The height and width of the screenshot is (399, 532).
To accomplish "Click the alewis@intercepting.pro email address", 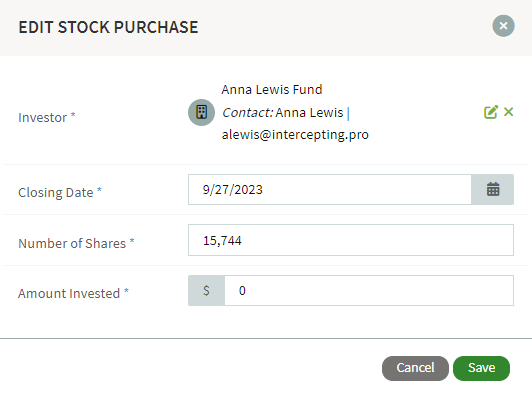I will point(295,135).
